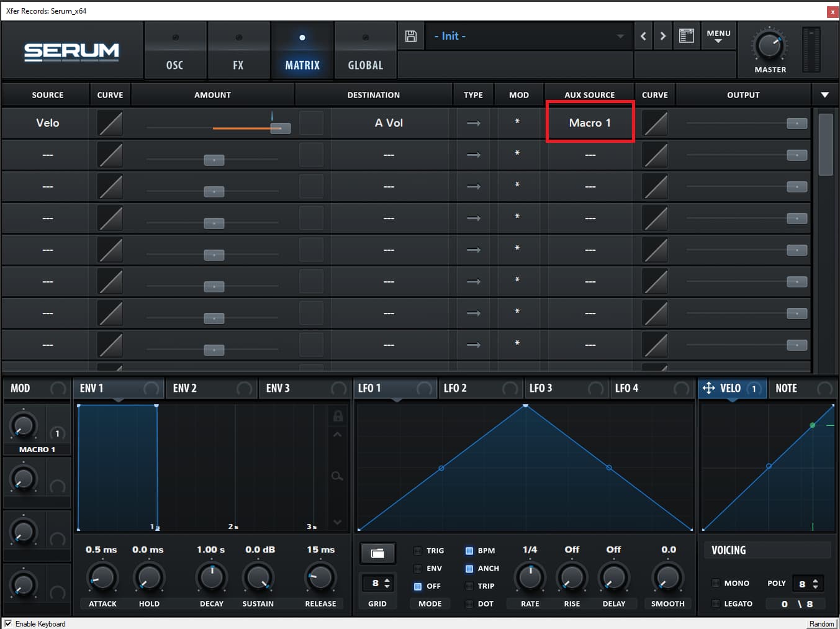
Task: Switch to the FX tab
Action: [x=238, y=52]
